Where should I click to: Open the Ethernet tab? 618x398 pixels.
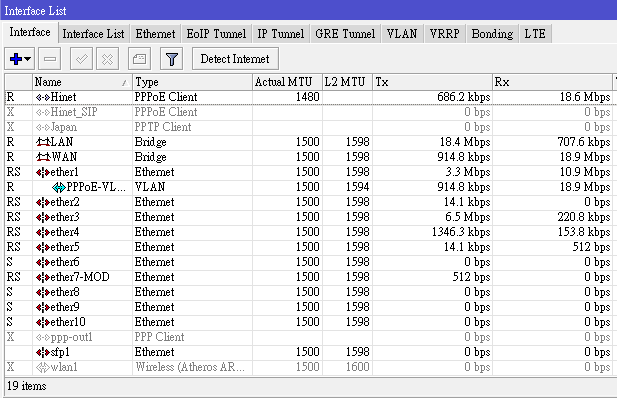click(155, 34)
